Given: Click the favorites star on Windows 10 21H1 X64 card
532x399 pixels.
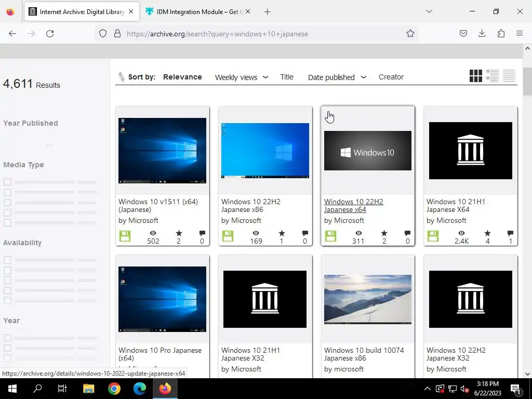Looking at the screenshot, I should (x=487, y=233).
